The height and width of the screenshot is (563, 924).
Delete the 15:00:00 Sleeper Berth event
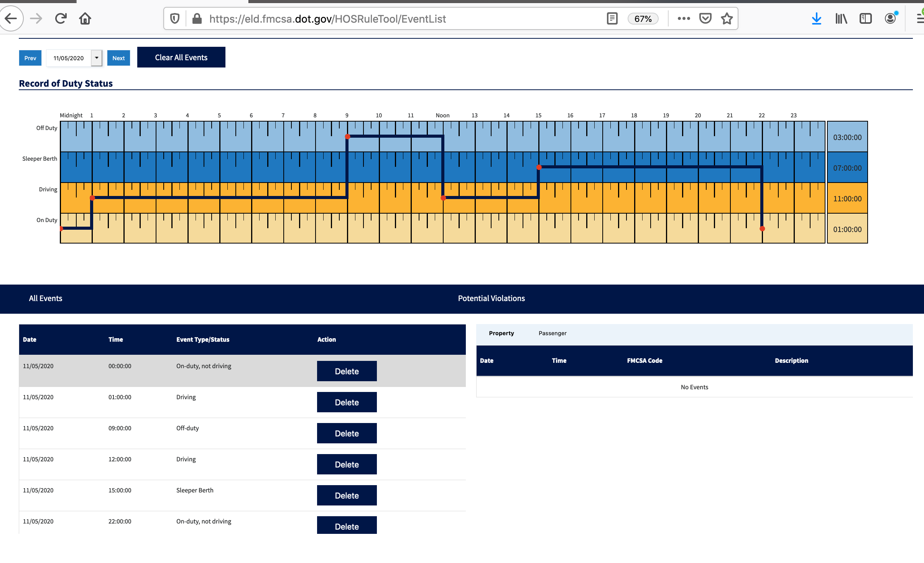pyautogui.click(x=347, y=495)
